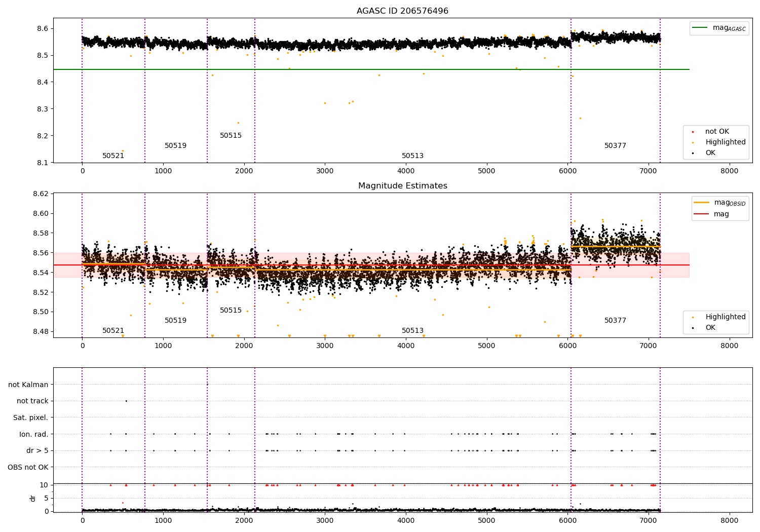Click the 'not track' row label
The image size is (760, 532).
(32, 401)
